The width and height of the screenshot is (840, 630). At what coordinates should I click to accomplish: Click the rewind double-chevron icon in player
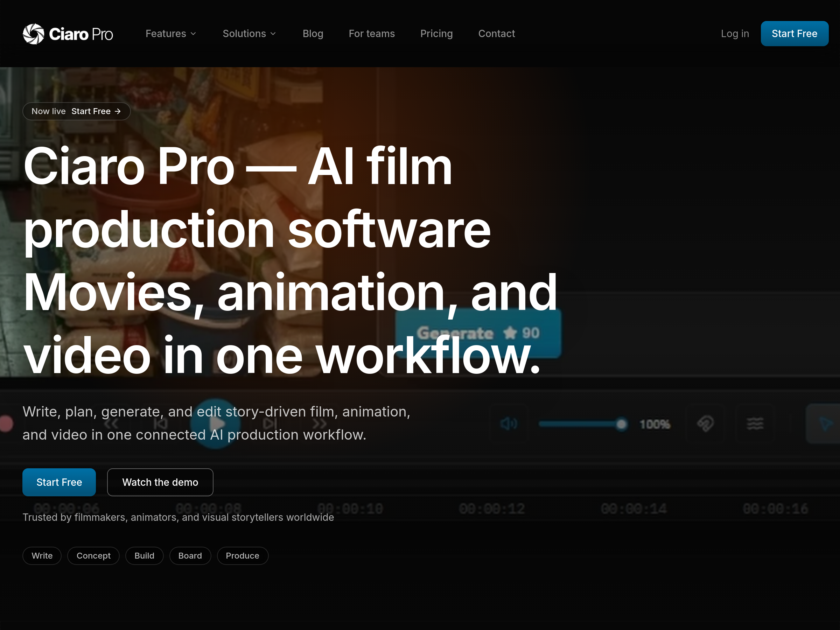tap(111, 423)
